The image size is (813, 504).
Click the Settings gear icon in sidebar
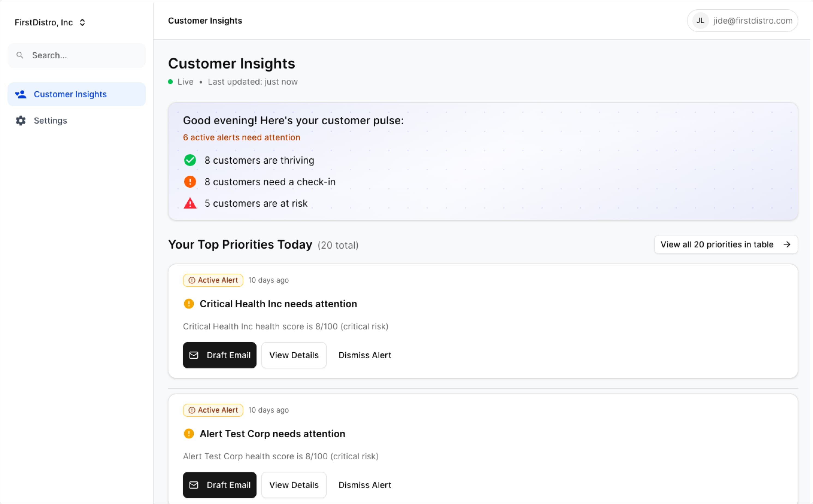point(21,121)
